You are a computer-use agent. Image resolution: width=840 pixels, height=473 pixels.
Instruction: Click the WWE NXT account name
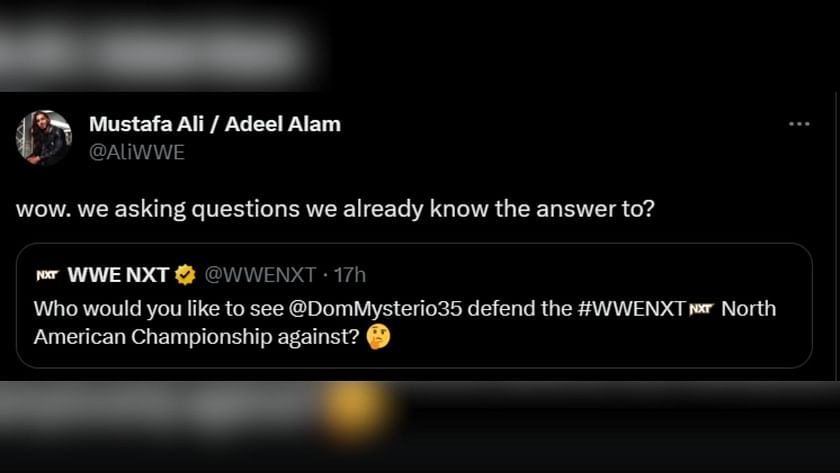(118, 275)
